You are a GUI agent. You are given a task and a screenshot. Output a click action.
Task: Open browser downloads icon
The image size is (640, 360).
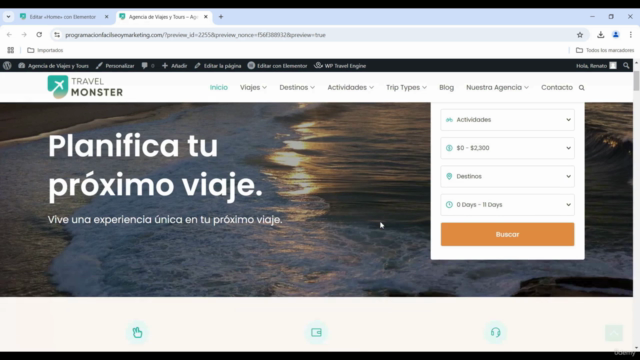(x=600, y=35)
